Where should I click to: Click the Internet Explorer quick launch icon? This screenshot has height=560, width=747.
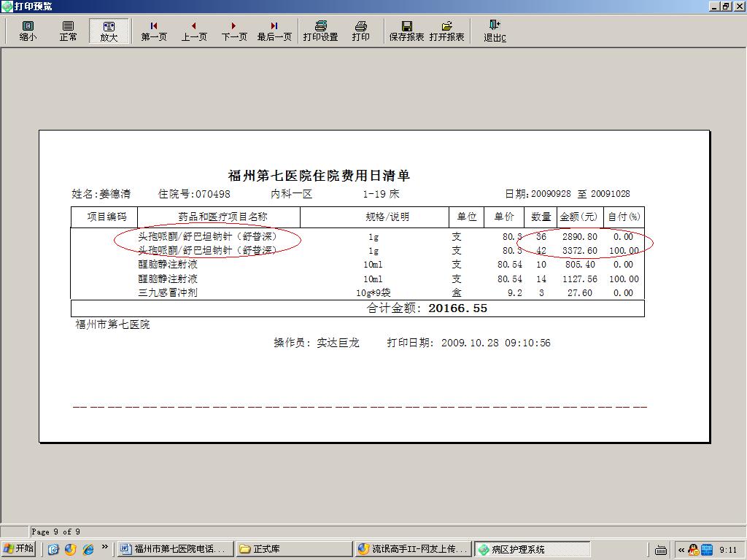(88, 549)
